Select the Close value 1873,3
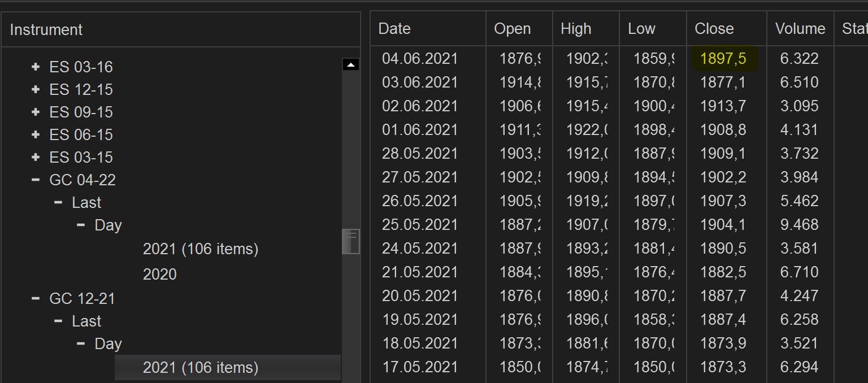 (723, 367)
